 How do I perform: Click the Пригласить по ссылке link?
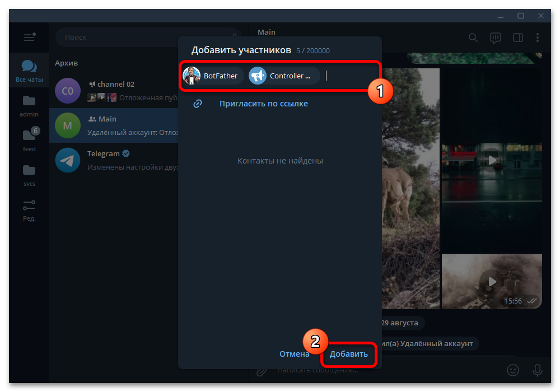point(264,104)
